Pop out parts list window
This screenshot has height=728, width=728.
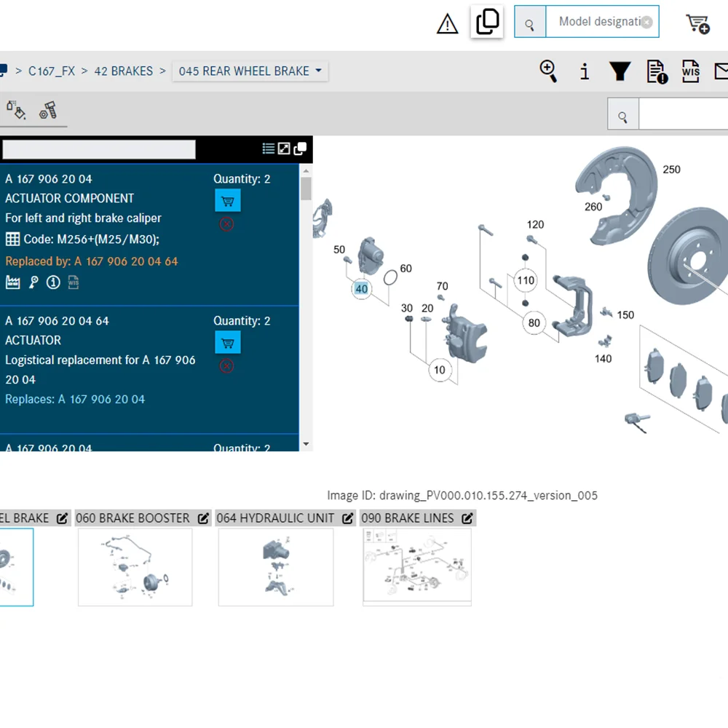point(300,149)
